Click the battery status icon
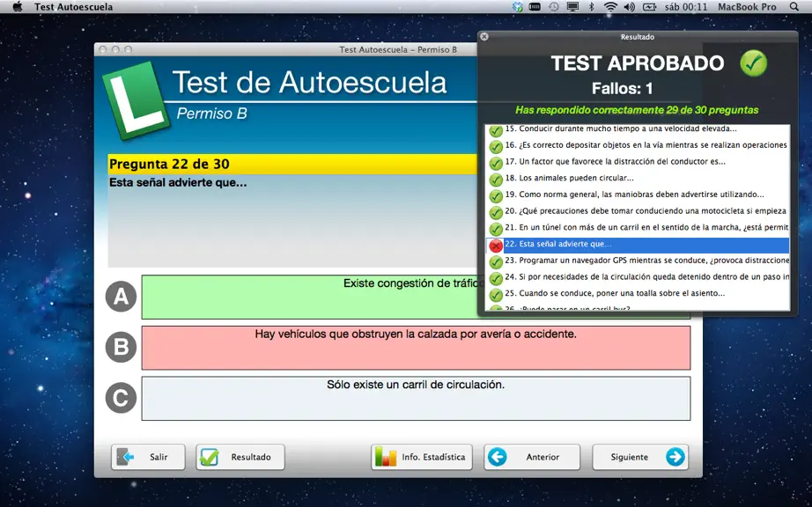The image size is (812, 507). (649, 7)
